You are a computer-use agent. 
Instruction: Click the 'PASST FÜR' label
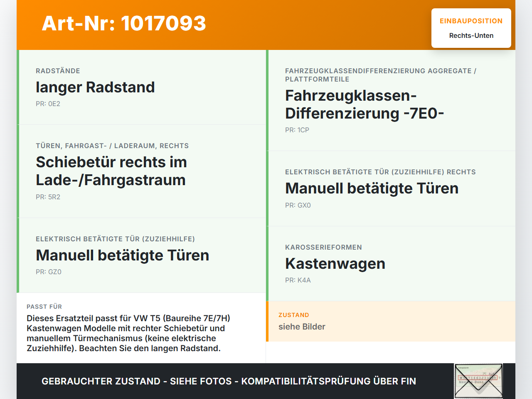[x=44, y=307]
